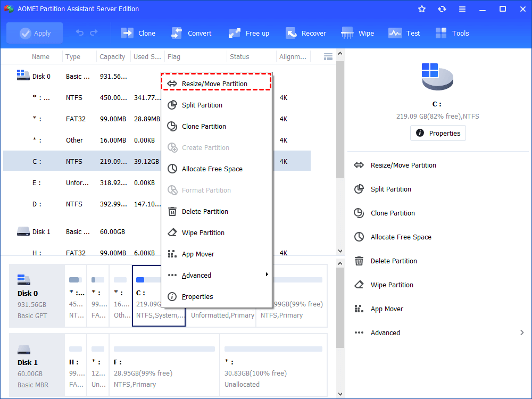
Task: Undo the last pending operation
Action: (79, 33)
